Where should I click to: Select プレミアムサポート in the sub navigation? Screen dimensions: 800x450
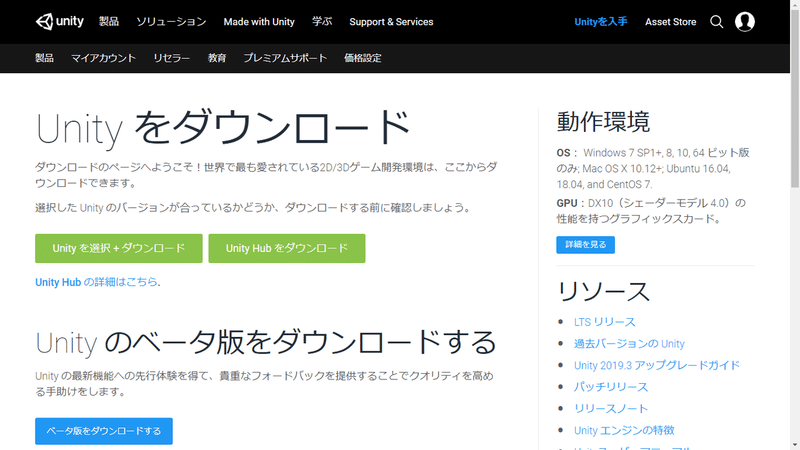(x=285, y=58)
